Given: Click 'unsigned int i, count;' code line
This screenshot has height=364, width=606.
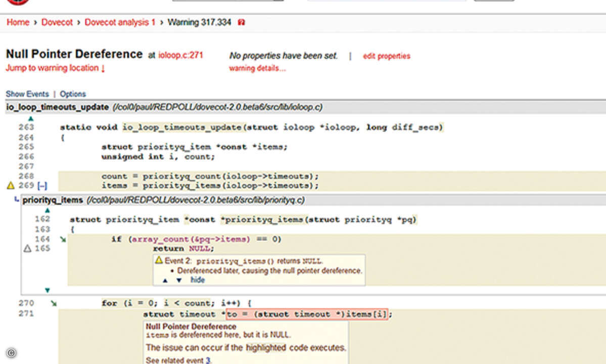Looking at the screenshot, I should [x=158, y=157].
